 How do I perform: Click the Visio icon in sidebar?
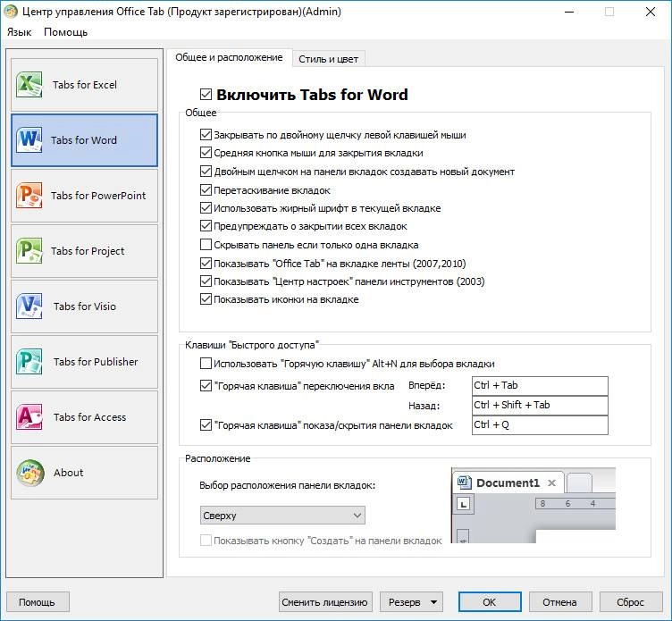pos(29,306)
